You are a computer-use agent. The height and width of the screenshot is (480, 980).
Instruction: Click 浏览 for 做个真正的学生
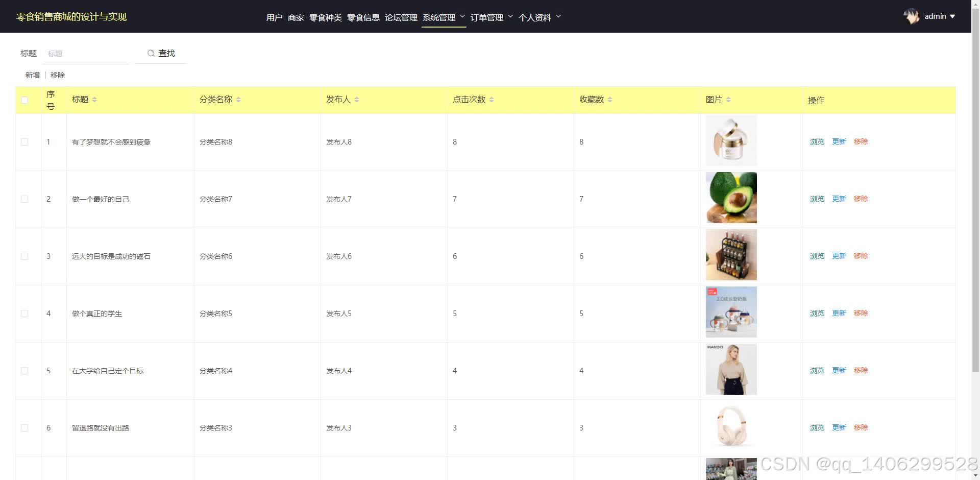pyautogui.click(x=817, y=313)
